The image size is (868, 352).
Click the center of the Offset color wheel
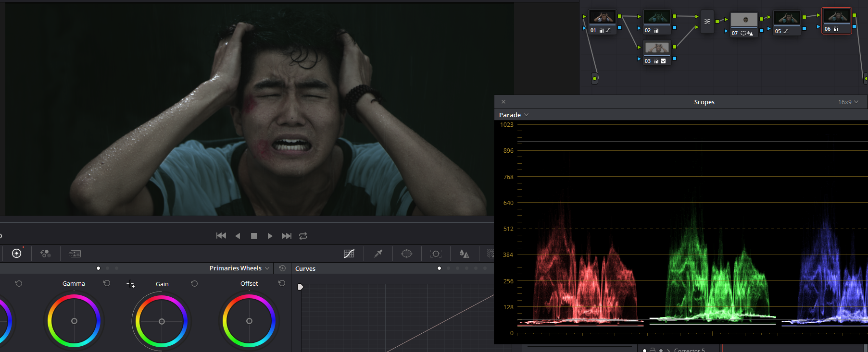(x=249, y=321)
